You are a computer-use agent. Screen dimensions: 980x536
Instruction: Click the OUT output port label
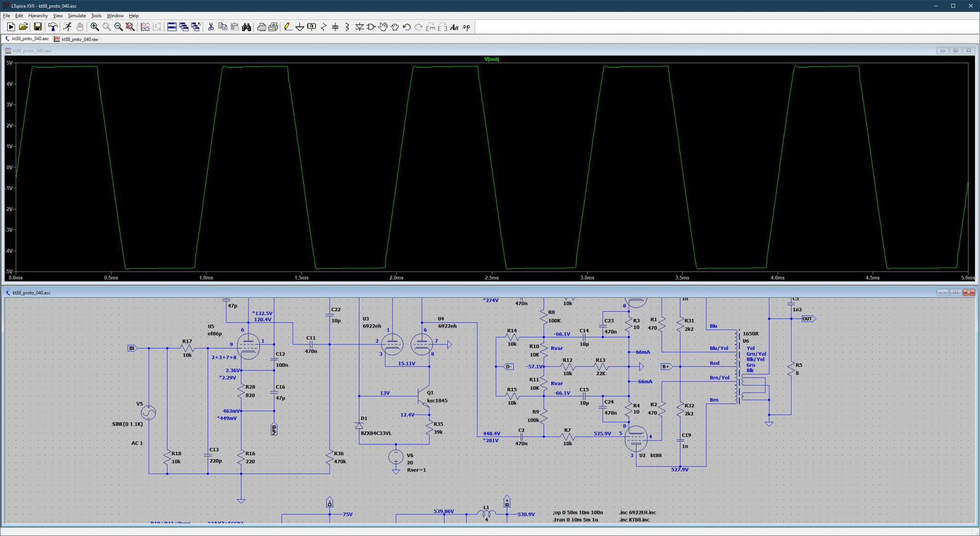click(808, 319)
